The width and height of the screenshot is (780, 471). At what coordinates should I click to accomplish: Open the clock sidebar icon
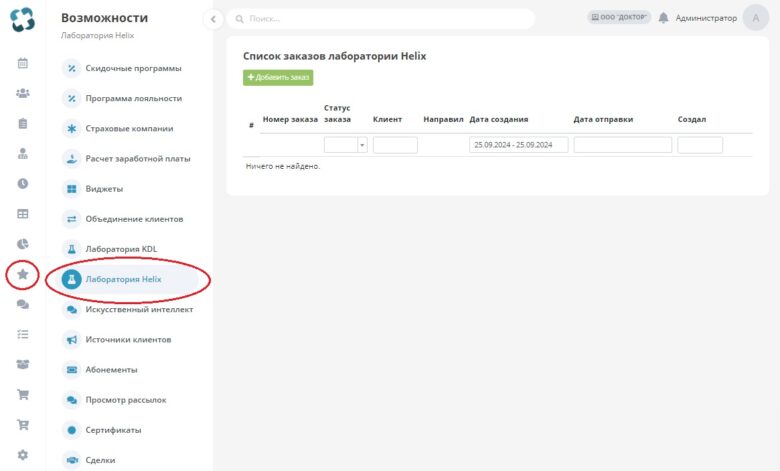coord(23,184)
